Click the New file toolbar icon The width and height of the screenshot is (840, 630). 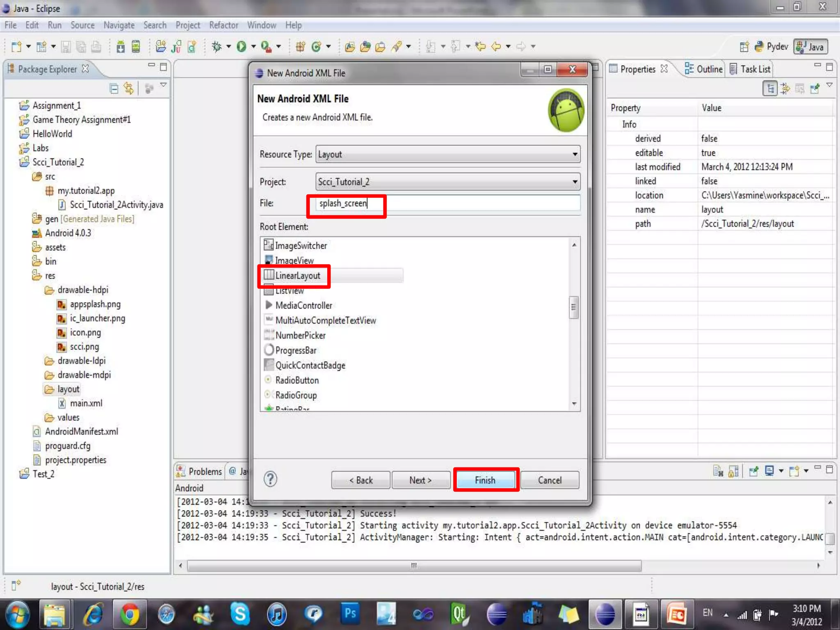pos(16,47)
